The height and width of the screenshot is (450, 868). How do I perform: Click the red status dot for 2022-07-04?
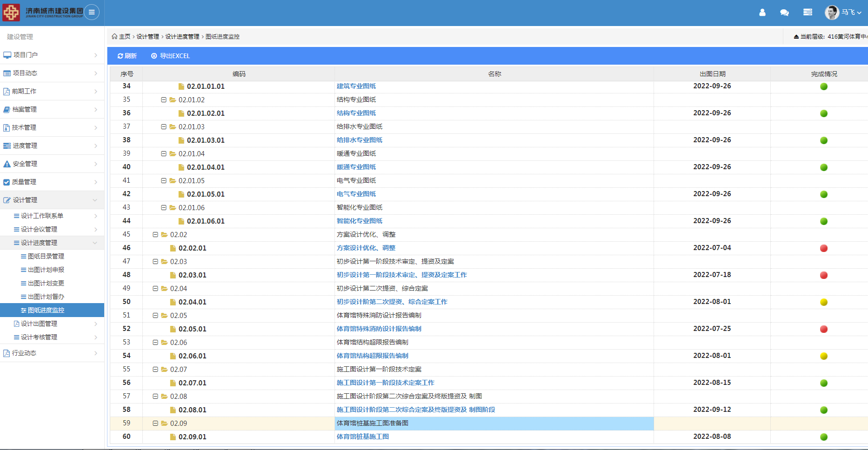(823, 248)
